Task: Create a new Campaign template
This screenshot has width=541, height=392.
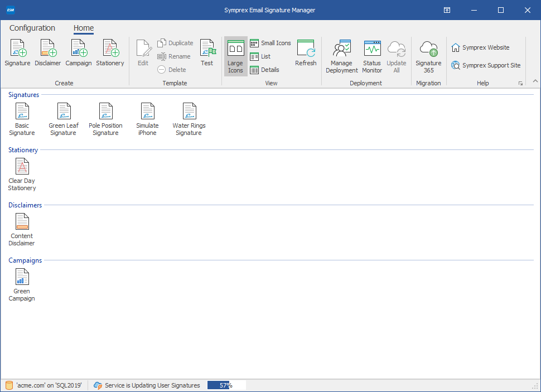Action: (79, 53)
